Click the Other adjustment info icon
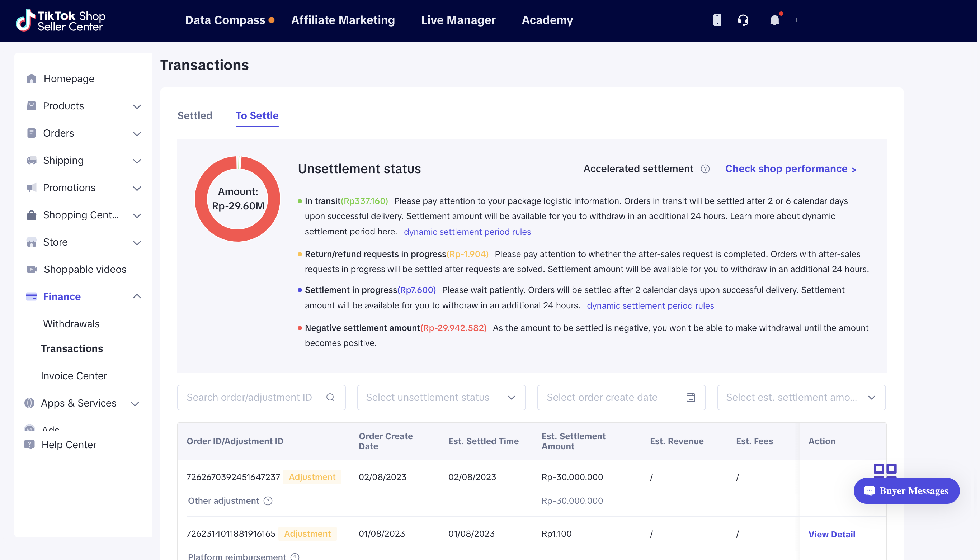 pos(268,501)
